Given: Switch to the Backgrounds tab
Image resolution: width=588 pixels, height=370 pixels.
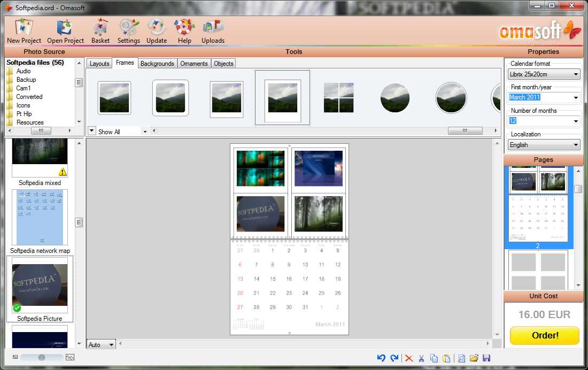Looking at the screenshot, I should click(x=157, y=64).
